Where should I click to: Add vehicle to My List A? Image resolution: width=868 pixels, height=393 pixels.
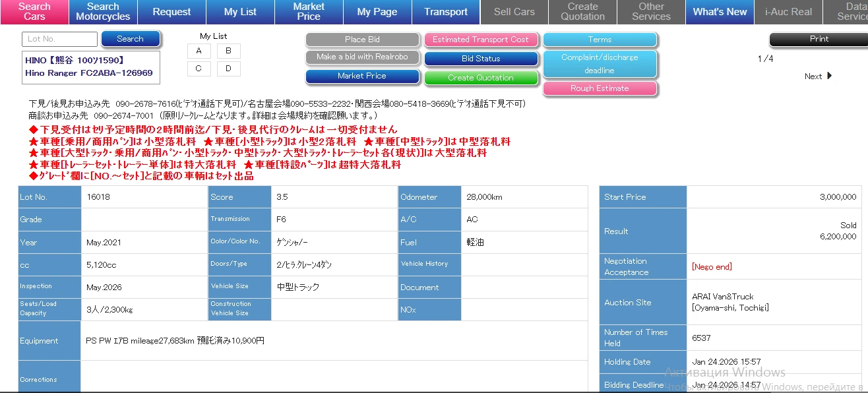point(199,51)
